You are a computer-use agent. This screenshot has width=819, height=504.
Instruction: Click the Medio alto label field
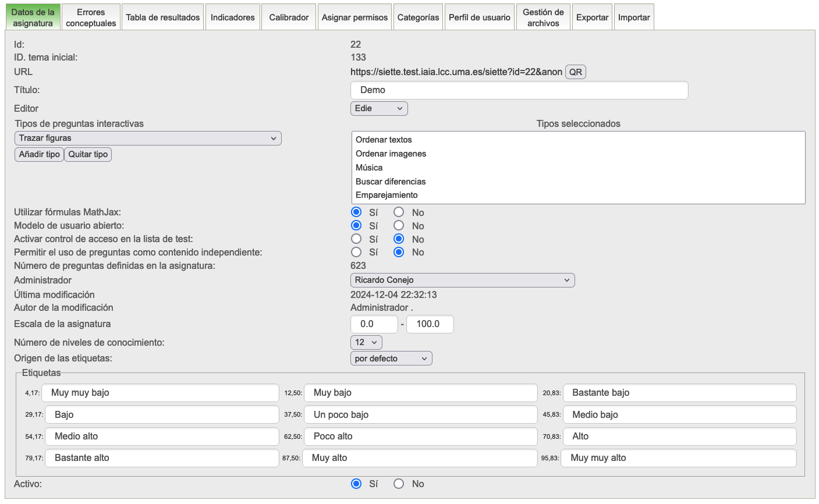[162, 436]
